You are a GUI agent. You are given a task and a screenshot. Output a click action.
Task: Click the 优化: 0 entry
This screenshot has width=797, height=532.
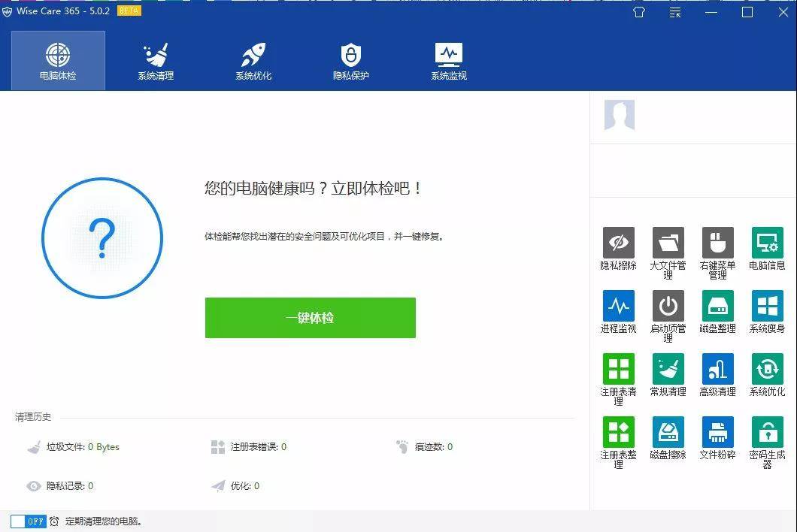(x=235, y=485)
